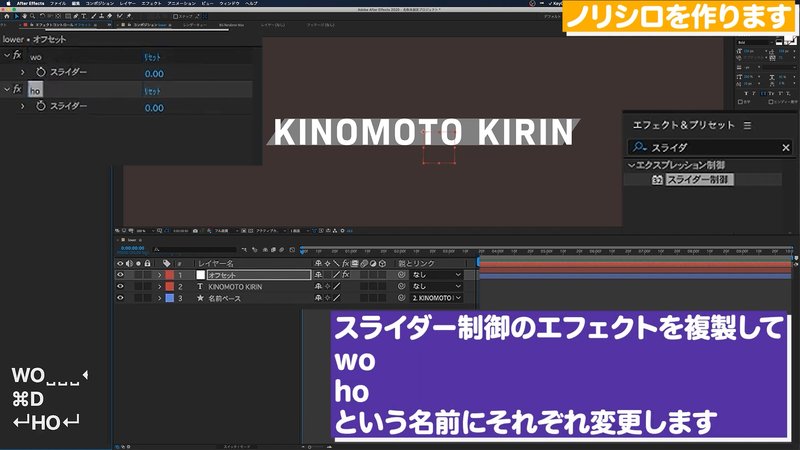The width and height of the screenshot is (800, 450).
Task: Collapse the エクスプレッション制御 category
Action: click(631, 165)
